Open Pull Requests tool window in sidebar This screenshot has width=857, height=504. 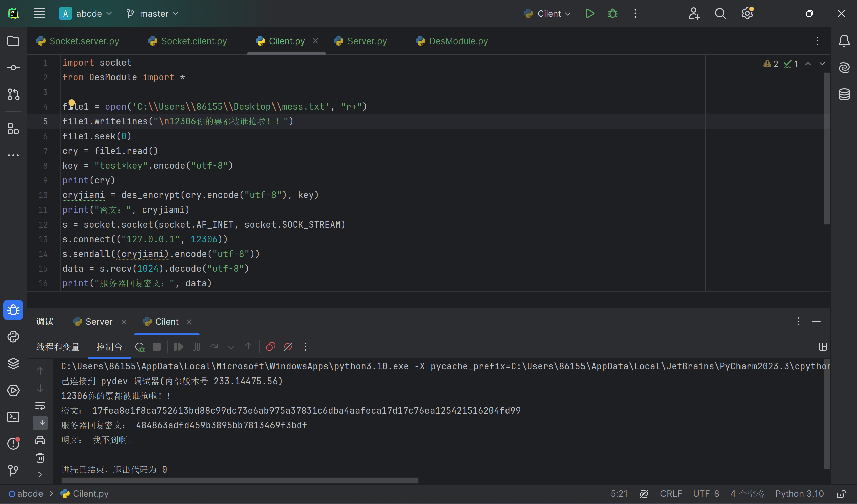(x=13, y=94)
